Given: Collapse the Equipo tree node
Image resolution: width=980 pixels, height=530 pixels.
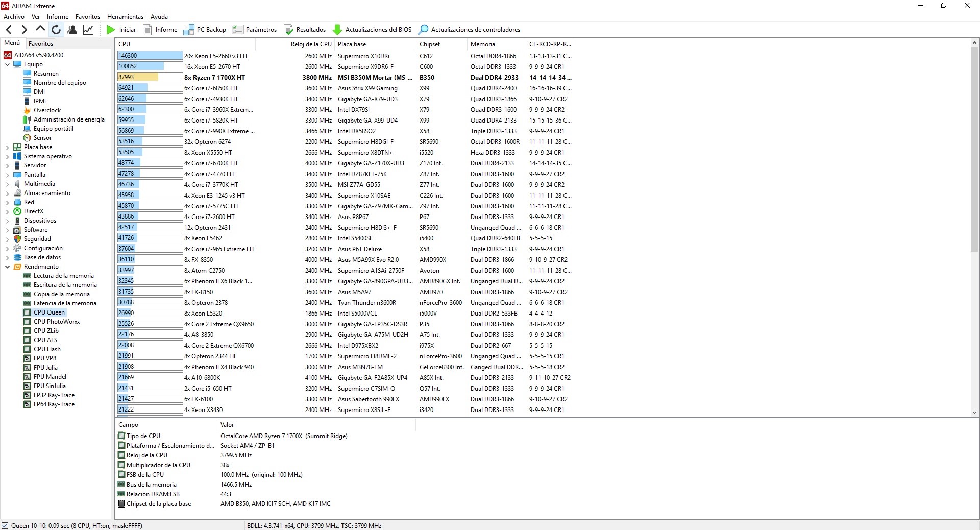Looking at the screenshot, I should click(x=8, y=64).
